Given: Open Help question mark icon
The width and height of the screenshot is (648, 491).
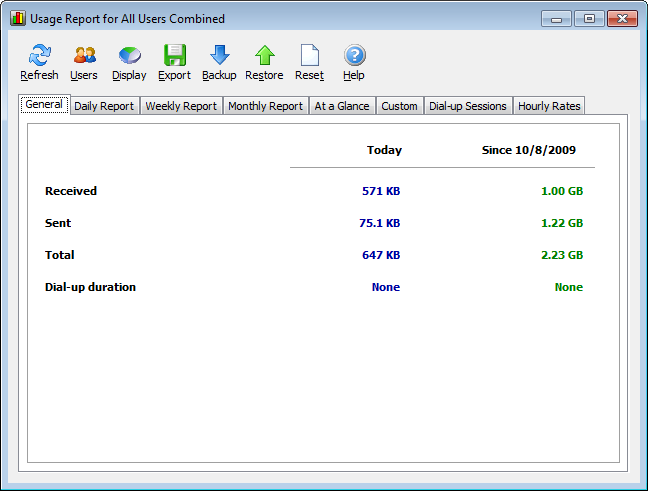Looking at the screenshot, I should [355, 55].
